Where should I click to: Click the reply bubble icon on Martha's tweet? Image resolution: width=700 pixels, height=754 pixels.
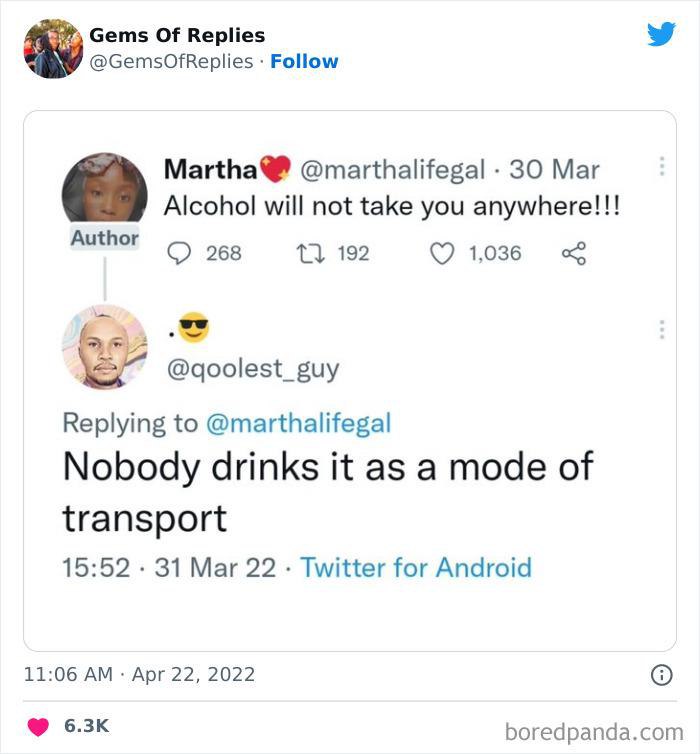(x=179, y=254)
